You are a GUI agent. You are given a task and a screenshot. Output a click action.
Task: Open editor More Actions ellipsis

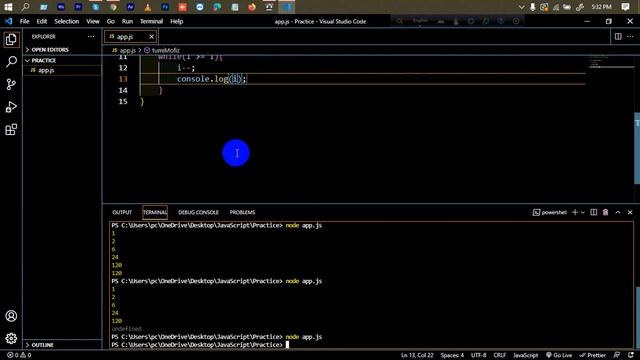[x=630, y=37]
